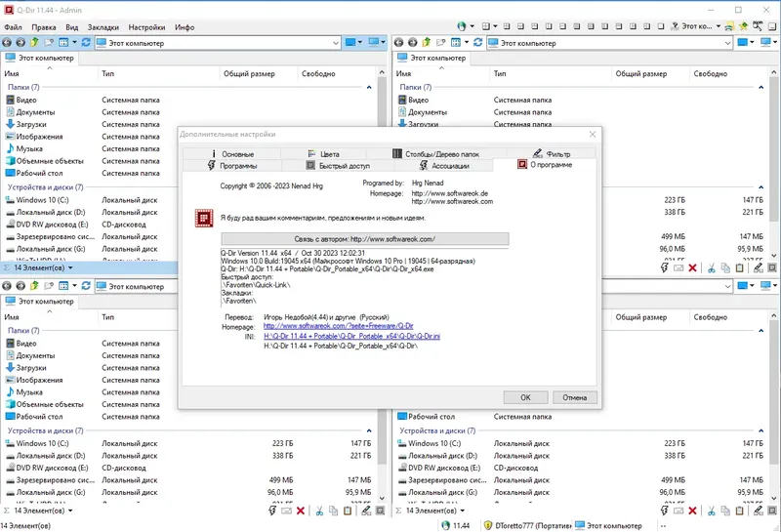
Task: Switch to Цвета tab in dialog
Action: point(323,154)
